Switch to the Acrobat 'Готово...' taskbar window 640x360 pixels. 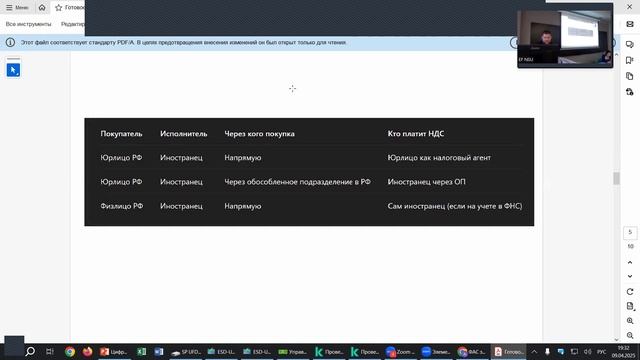[509, 351]
